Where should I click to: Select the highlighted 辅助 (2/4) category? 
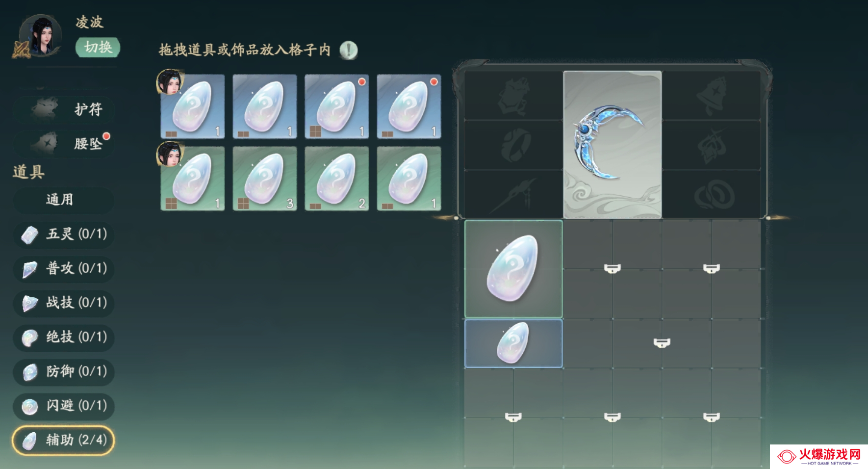[64, 440]
